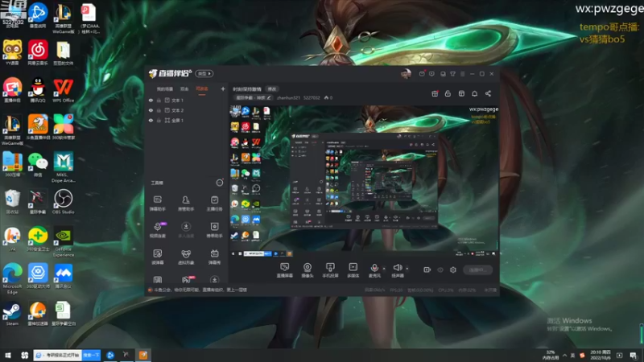Open the gift box icon in the room header
Image resolution: width=644 pixels, height=362 pixels.
click(435, 93)
